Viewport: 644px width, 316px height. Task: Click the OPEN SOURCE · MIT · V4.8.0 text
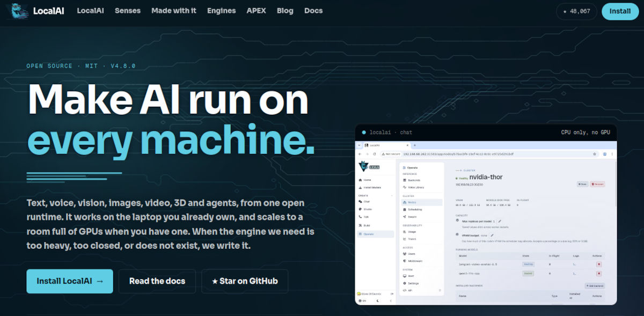(x=81, y=66)
